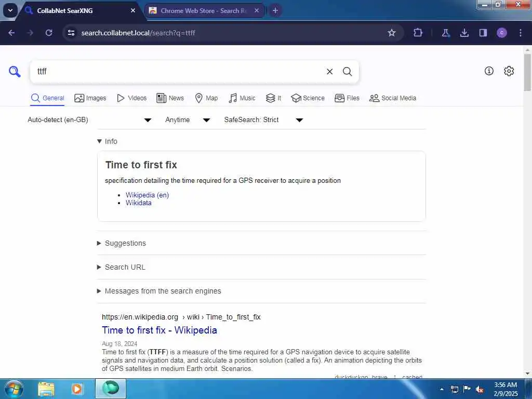Expand the Suggestions section
The height and width of the screenshot is (399, 532).
[122, 243]
